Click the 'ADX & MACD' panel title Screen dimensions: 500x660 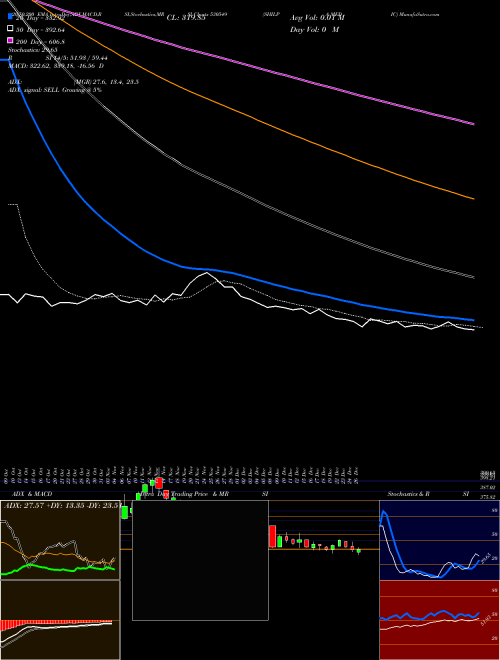32,494
